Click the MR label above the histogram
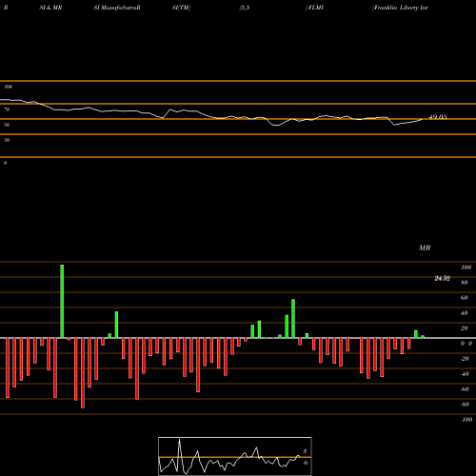The width and height of the screenshot is (476, 476). pyautogui.click(x=425, y=248)
